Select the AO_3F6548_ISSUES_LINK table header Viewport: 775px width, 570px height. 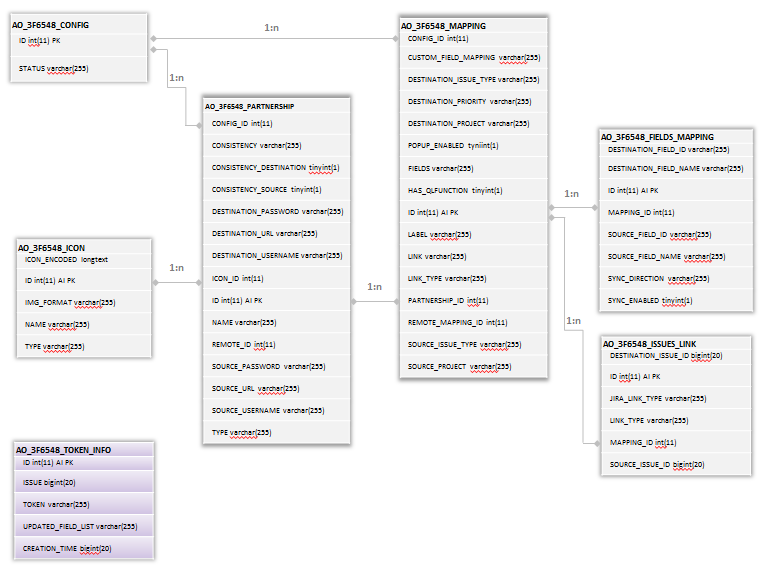click(x=651, y=343)
